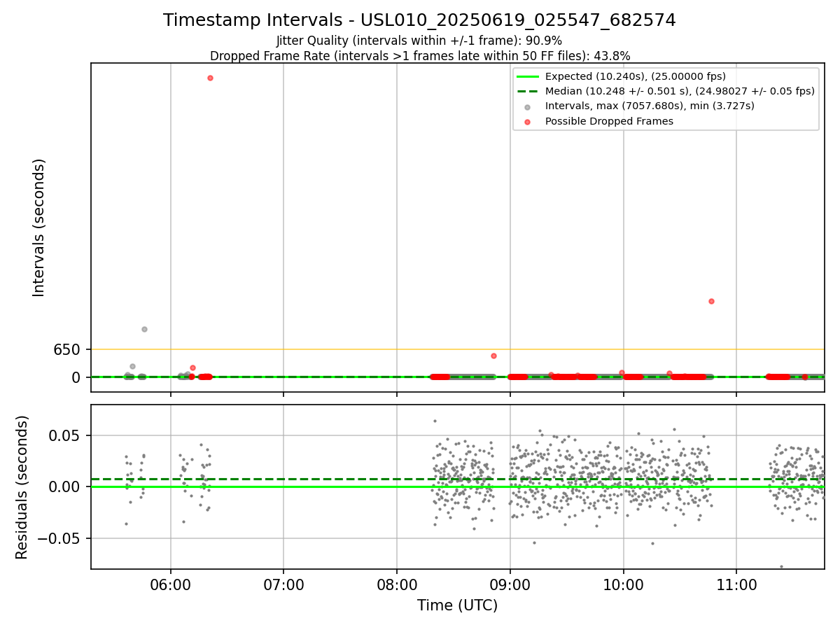Select the 'Jitter Quality' 90.9% subtitle line
This screenshot has height=630, width=840.
pyautogui.click(x=419, y=41)
